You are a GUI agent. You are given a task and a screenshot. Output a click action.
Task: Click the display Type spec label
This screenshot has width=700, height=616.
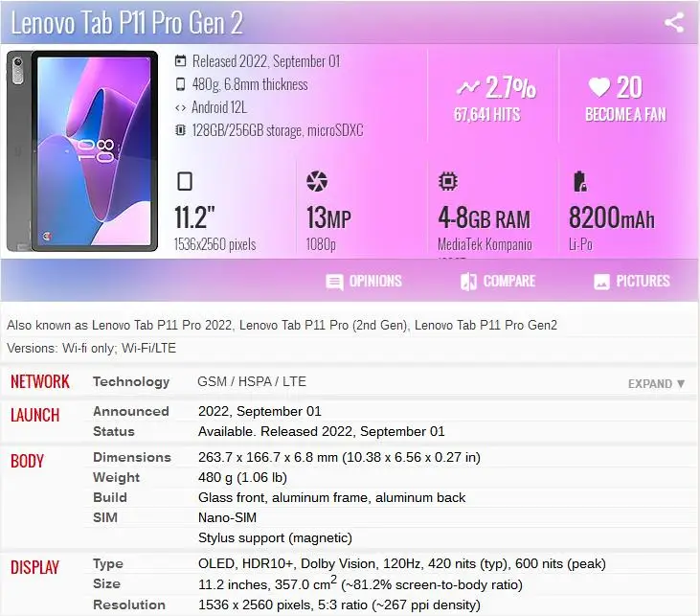pyautogui.click(x=108, y=563)
